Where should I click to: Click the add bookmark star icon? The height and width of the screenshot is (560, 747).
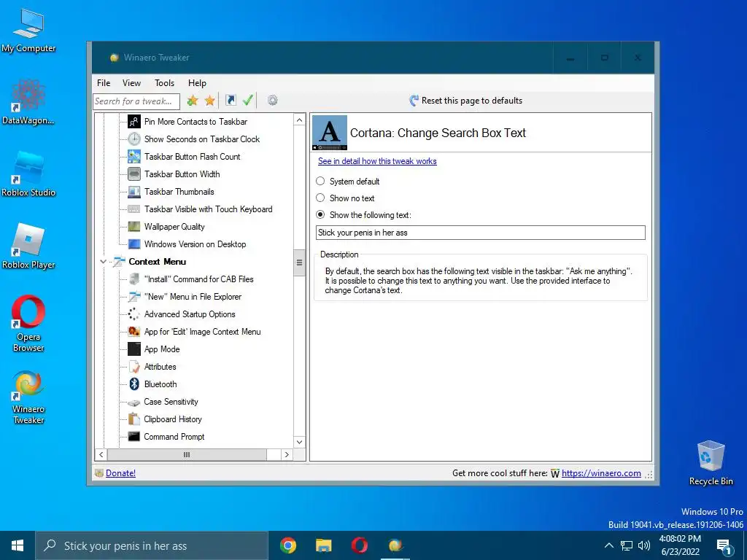[193, 101]
